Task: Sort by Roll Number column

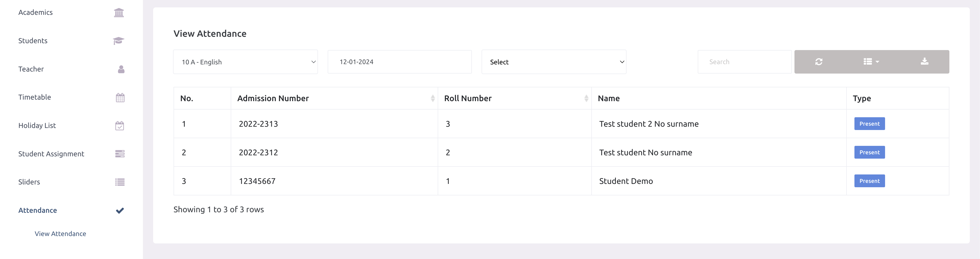Action: coord(586,98)
